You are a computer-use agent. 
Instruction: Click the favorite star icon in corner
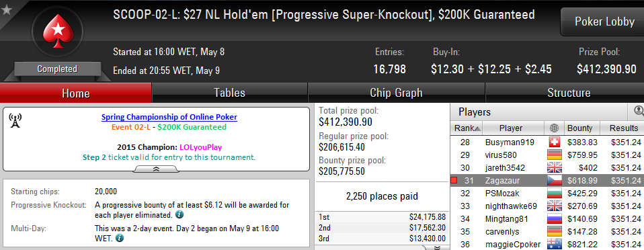[6, 10]
